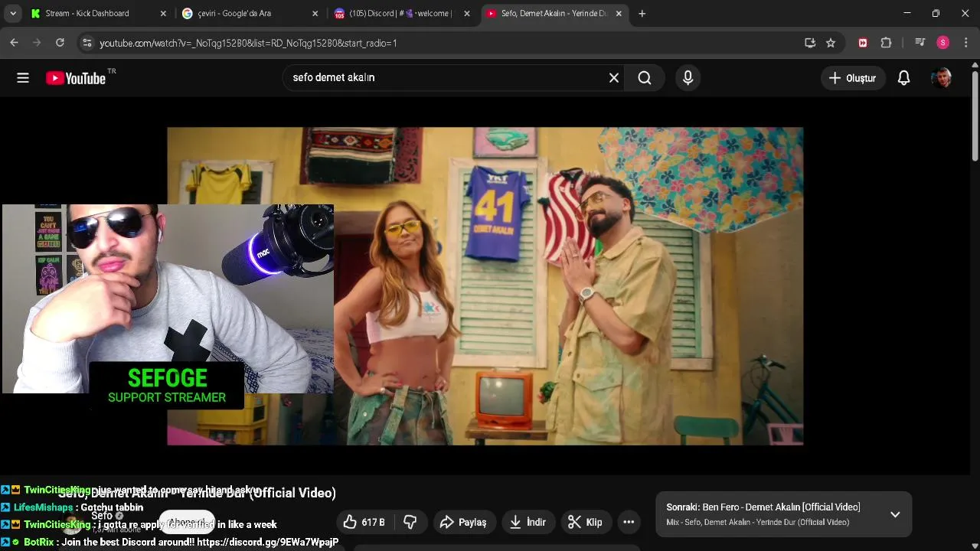Dislike the video with thumbs-down

[410, 522]
